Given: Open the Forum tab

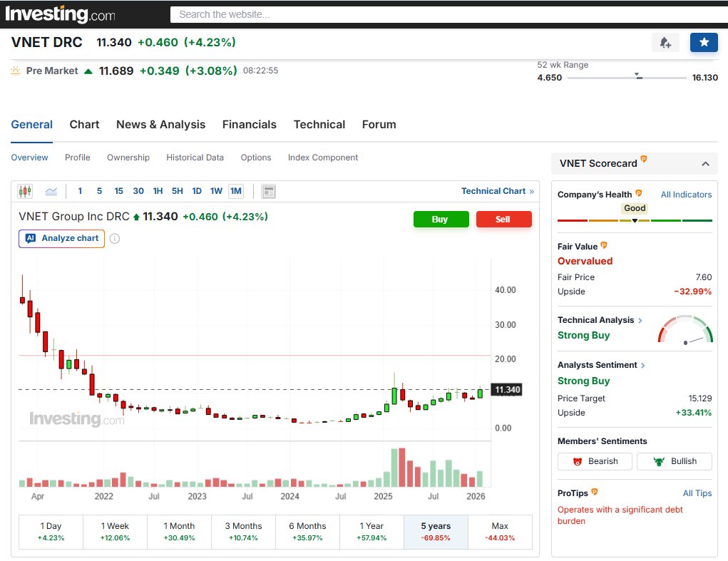Looking at the screenshot, I should click(379, 125).
